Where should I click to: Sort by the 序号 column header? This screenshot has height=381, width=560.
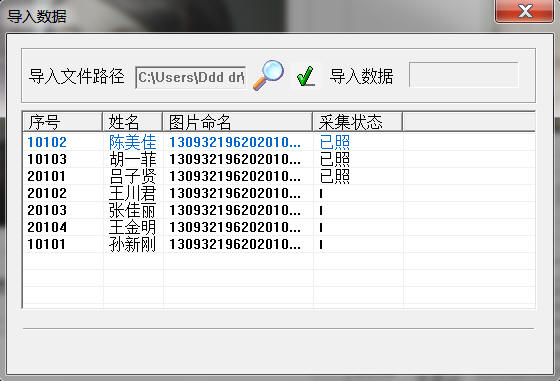(x=62, y=122)
